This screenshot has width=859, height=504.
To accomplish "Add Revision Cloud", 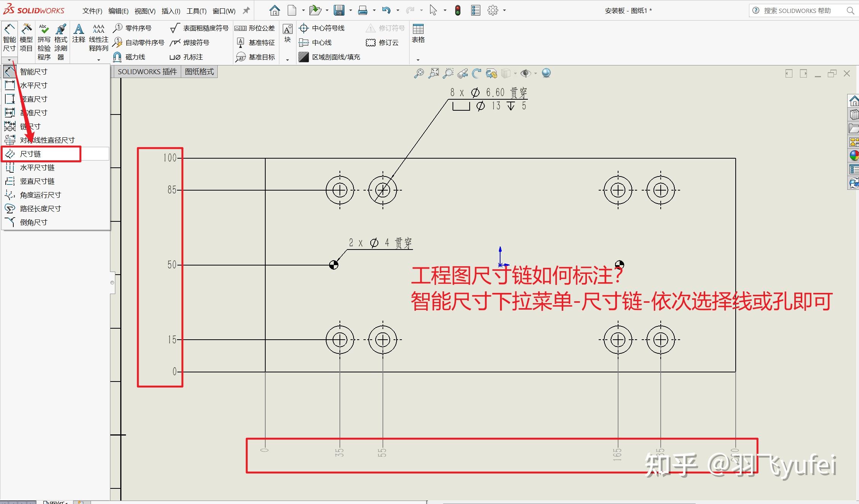I will tap(382, 43).
